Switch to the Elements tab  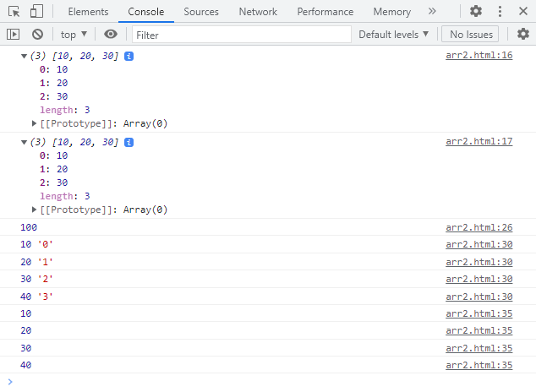coord(88,12)
